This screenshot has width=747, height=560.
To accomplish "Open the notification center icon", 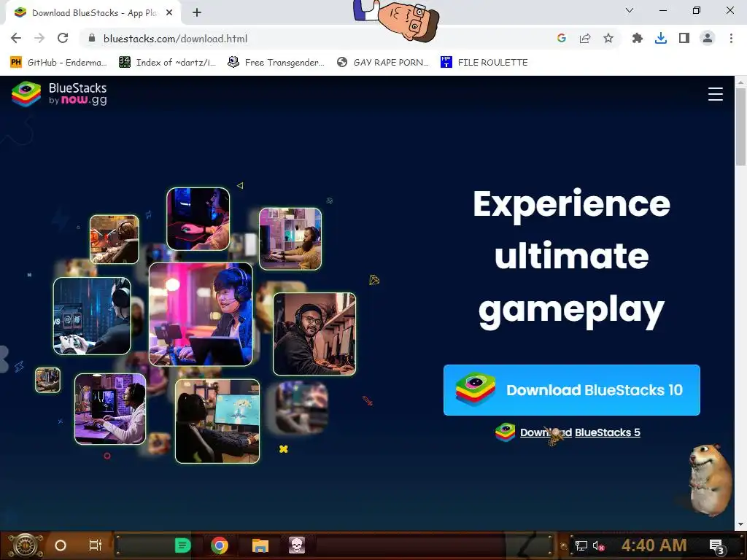I will (717, 546).
